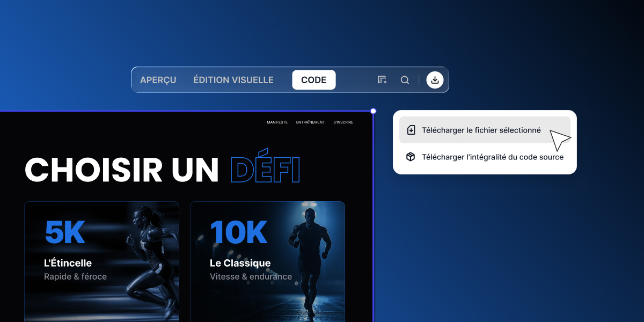Click the Vitesse & endurance subtitle

pyautogui.click(x=251, y=277)
